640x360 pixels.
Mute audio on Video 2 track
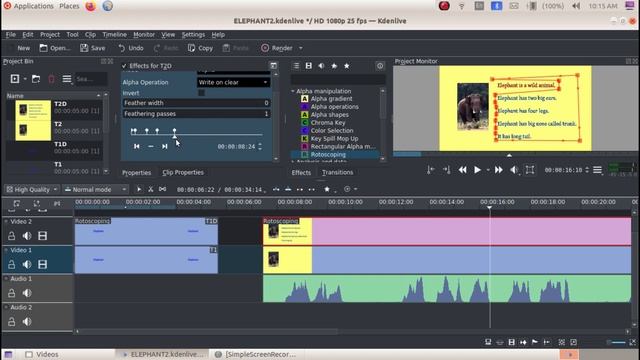tap(27, 236)
